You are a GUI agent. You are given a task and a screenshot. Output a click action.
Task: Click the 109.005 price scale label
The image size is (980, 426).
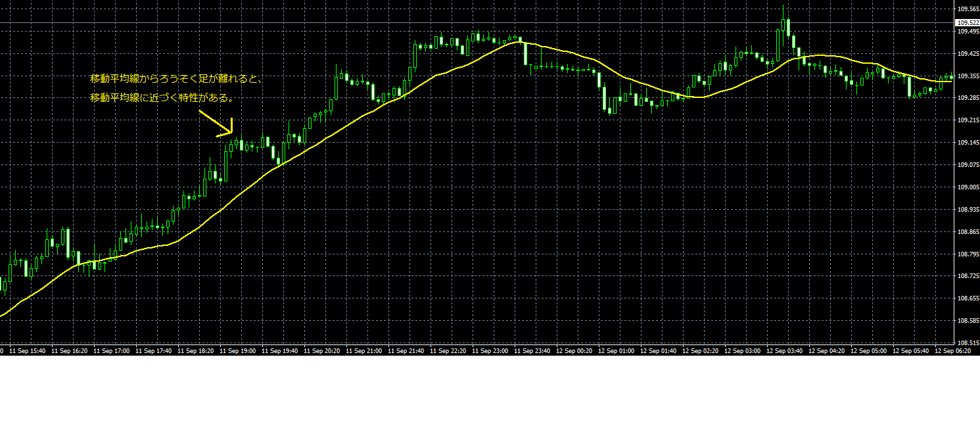[x=968, y=187]
